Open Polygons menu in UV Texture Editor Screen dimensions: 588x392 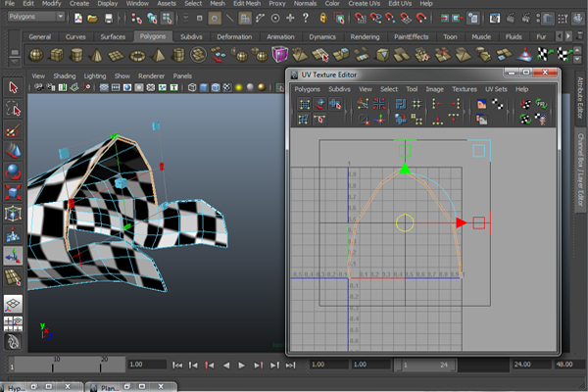coord(307,89)
